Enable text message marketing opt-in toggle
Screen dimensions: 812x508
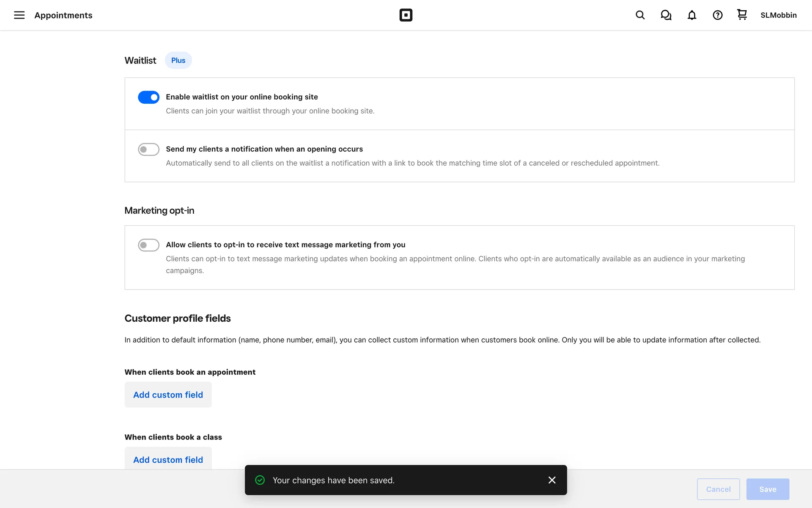coord(148,245)
